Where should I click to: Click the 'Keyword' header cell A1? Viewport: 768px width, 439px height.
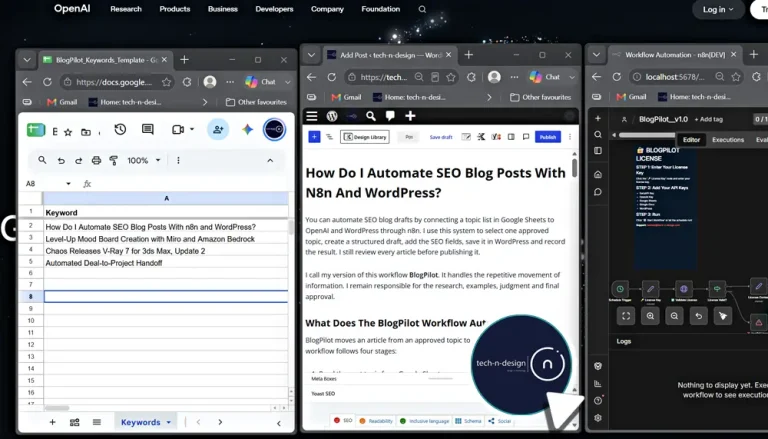click(166, 213)
